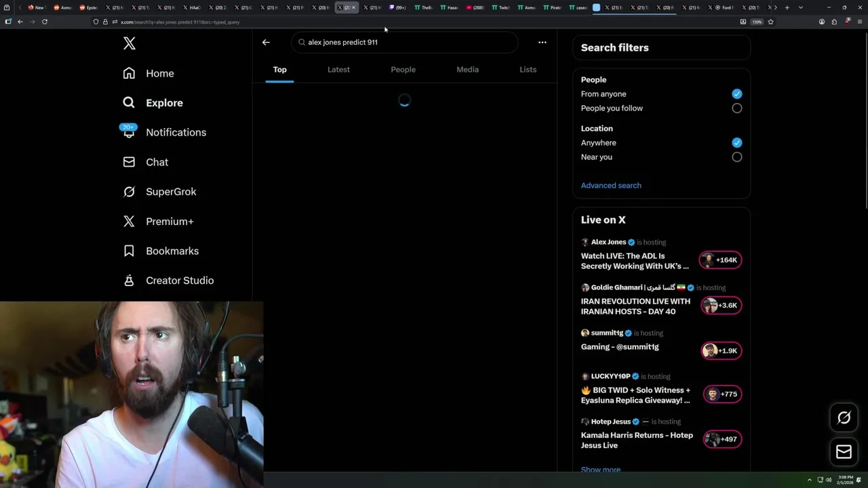
Task: Click the +1.9K listeners badge
Action: pos(721,351)
